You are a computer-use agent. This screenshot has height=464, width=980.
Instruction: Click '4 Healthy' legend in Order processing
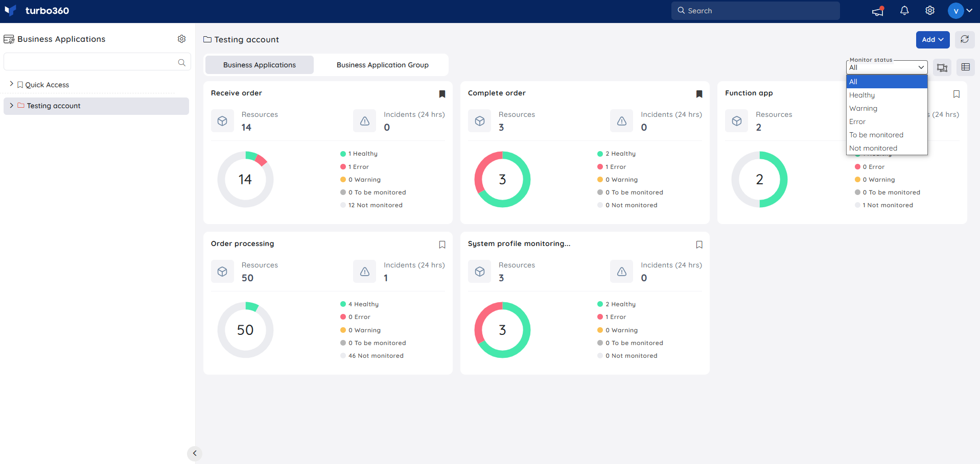click(x=360, y=304)
